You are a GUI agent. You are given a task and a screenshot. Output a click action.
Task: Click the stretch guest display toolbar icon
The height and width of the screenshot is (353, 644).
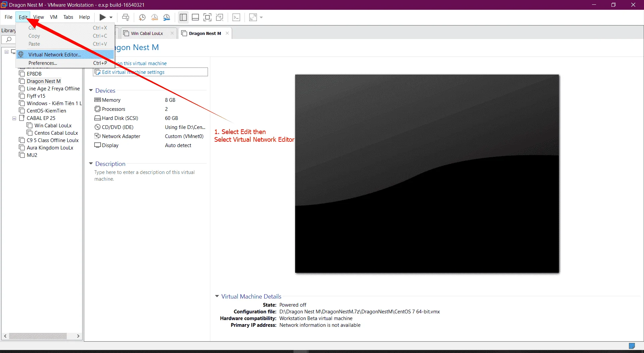point(253,17)
